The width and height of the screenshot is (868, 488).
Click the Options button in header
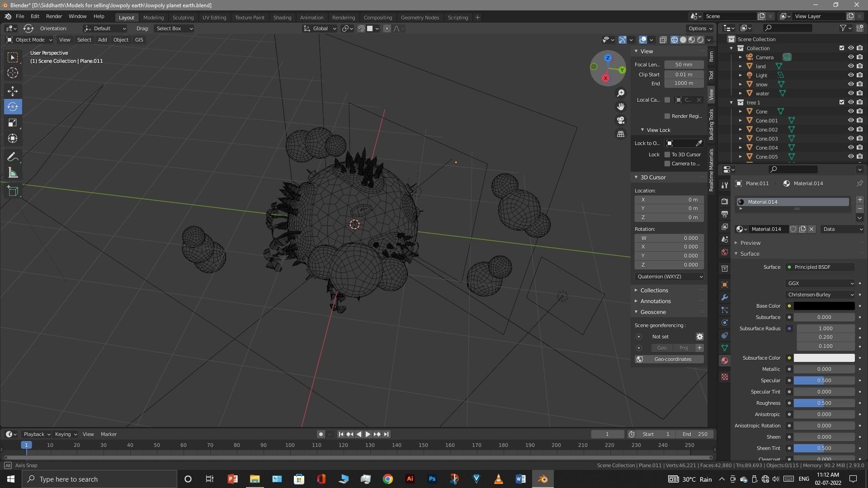[x=700, y=28]
